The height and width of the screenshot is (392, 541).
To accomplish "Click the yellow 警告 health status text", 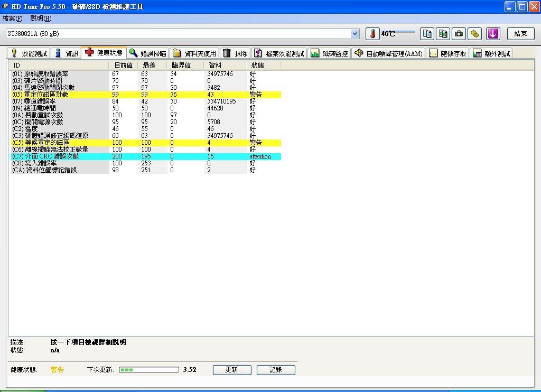I will (x=57, y=370).
